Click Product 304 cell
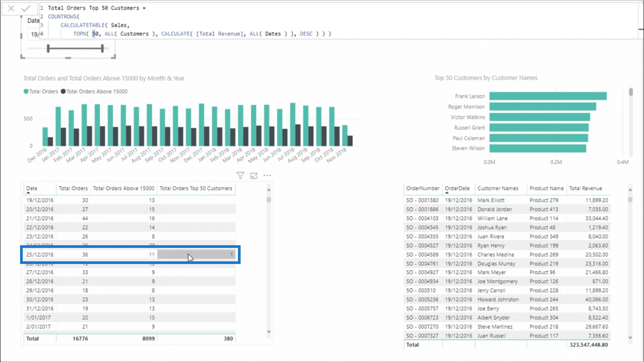 (x=544, y=318)
